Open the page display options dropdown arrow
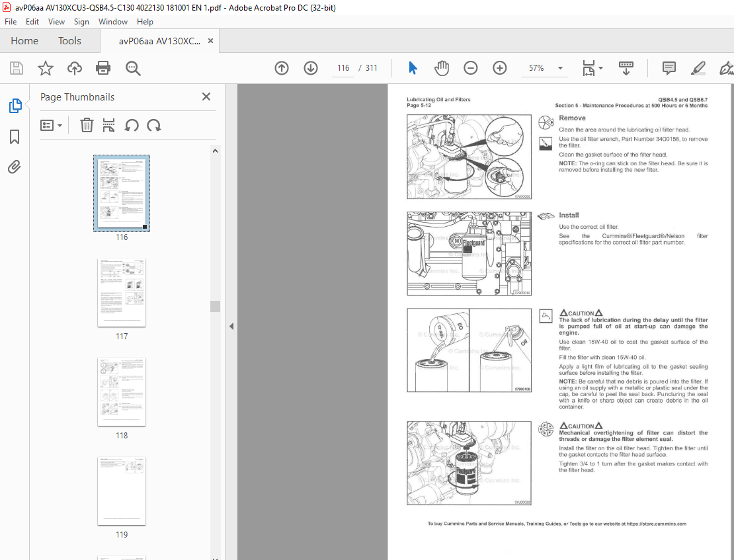The width and height of the screenshot is (734, 560). tap(600, 68)
